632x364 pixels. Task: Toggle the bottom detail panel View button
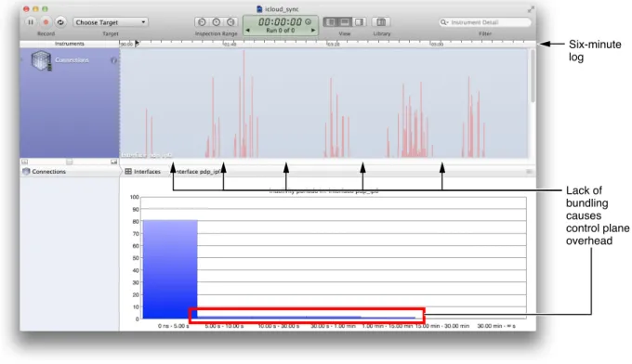(345, 22)
